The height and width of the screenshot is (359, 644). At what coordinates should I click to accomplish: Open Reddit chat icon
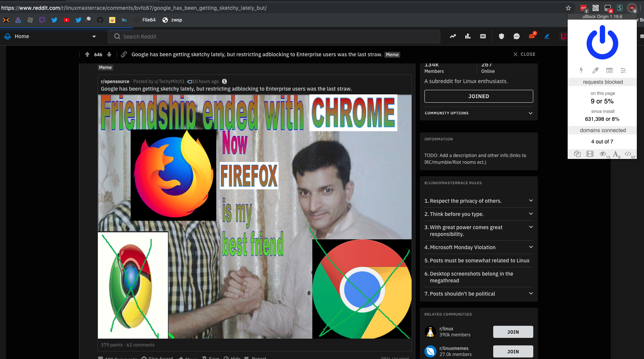(x=517, y=36)
